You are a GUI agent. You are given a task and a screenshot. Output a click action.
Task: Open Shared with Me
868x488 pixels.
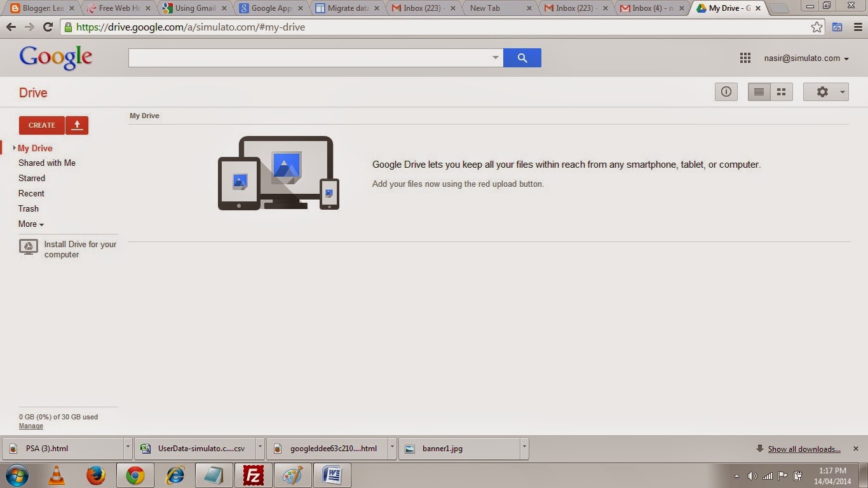(x=47, y=163)
